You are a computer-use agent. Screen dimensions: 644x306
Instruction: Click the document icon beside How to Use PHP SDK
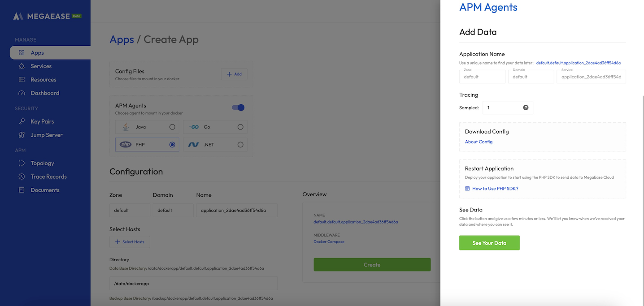click(467, 189)
